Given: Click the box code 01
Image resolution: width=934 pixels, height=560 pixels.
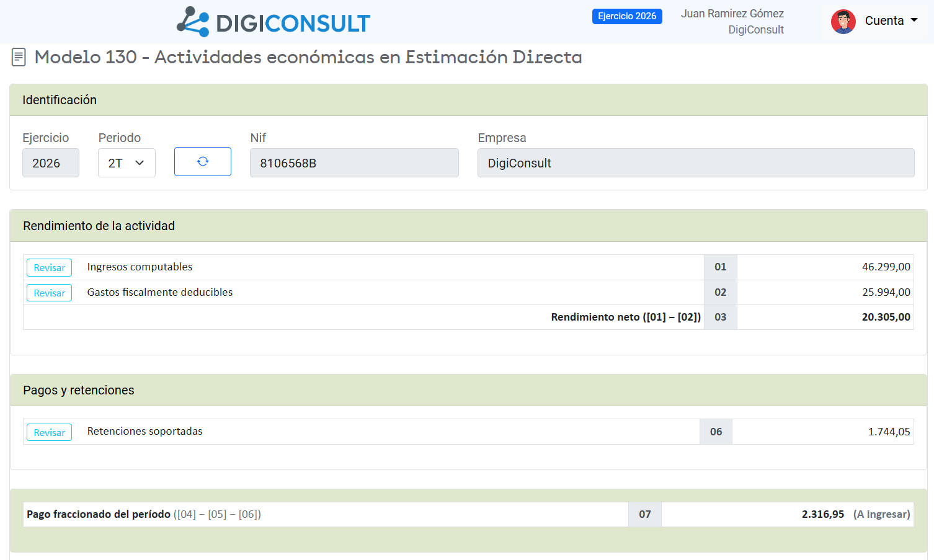Looking at the screenshot, I should click(720, 267).
